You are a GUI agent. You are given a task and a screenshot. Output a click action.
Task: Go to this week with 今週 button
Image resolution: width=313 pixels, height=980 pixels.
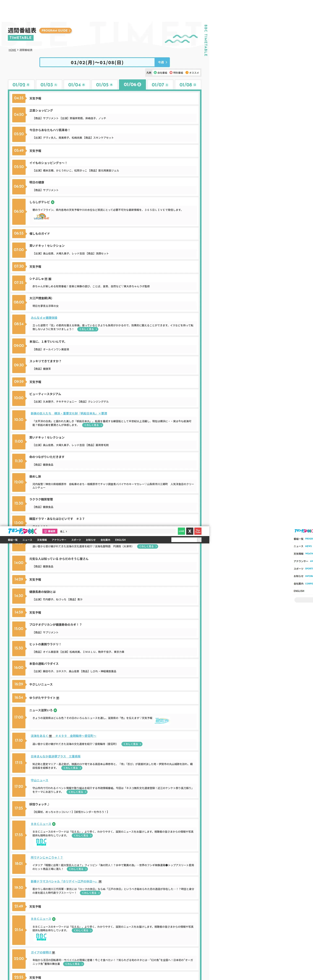pos(162,62)
